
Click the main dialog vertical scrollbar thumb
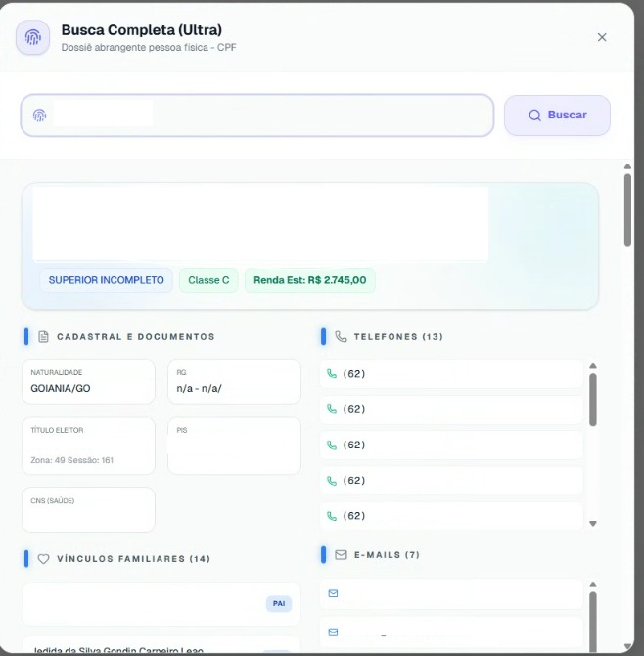click(x=627, y=208)
